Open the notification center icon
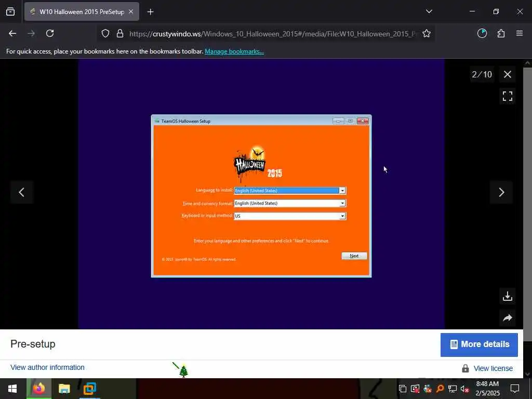Viewport: 532px width, 399px height. click(x=515, y=389)
